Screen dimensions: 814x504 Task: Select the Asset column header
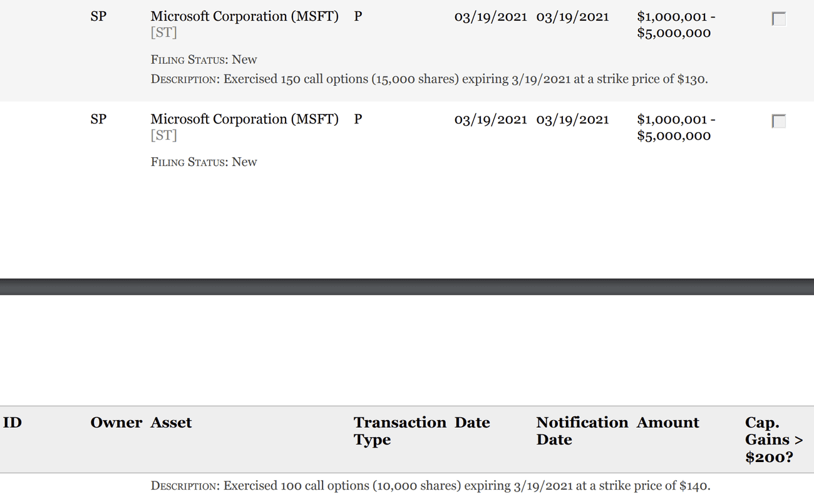click(171, 423)
